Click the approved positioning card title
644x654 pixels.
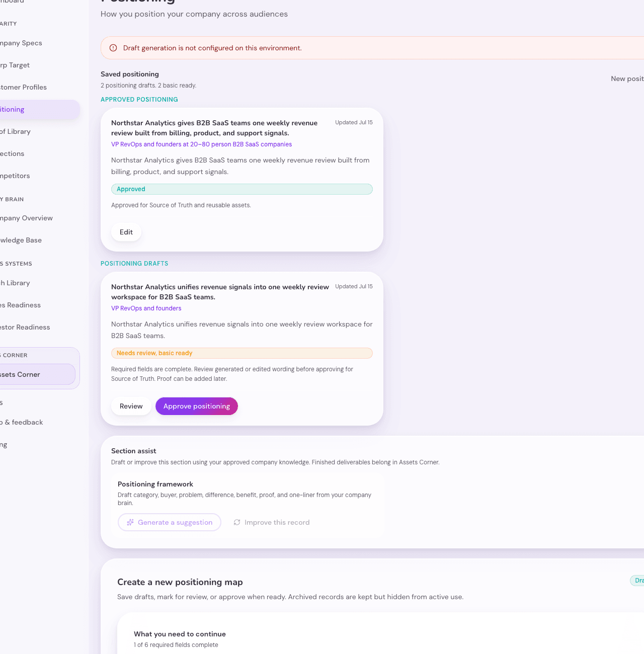[x=214, y=128]
